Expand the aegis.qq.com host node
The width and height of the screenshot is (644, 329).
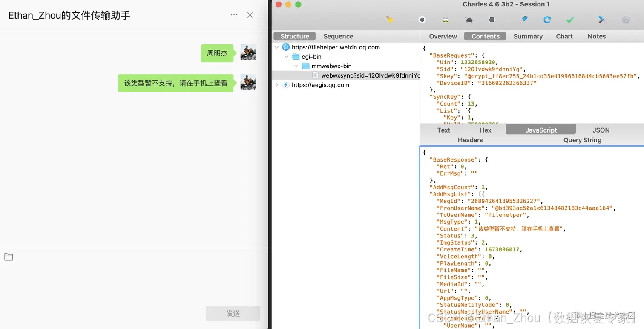277,85
